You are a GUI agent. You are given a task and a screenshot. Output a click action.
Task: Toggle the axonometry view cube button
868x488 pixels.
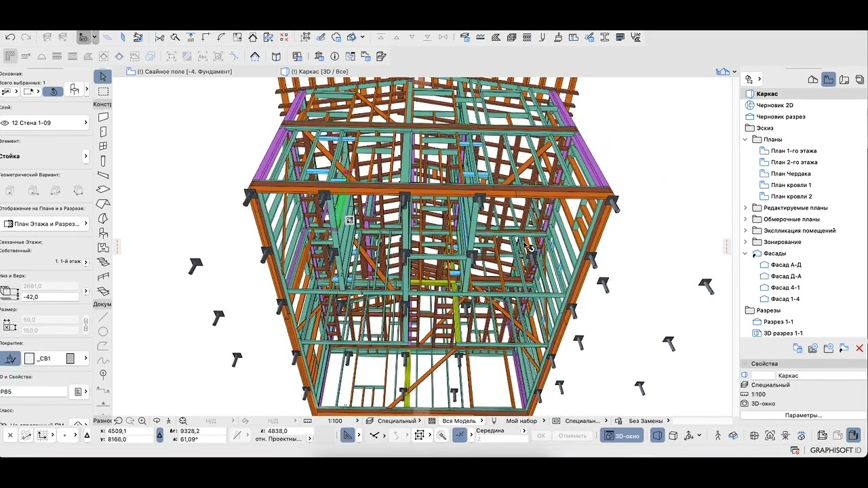pos(673,436)
